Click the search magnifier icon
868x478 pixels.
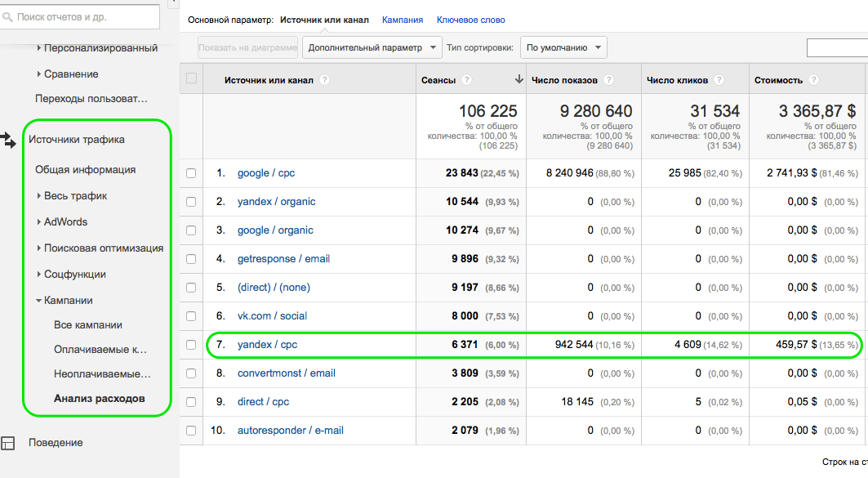coord(7,17)
